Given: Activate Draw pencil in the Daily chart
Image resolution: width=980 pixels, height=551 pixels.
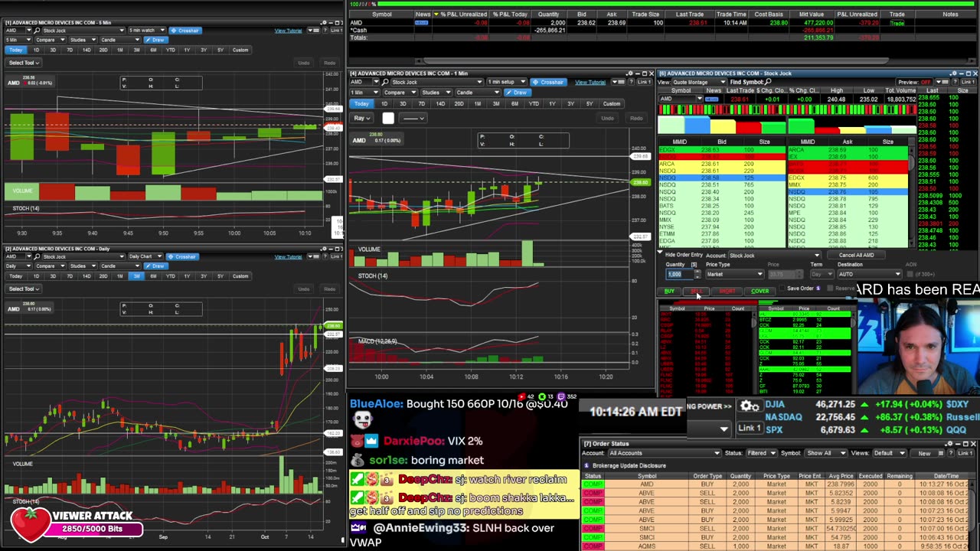Looking at the screenshot, I should (156, 266).
